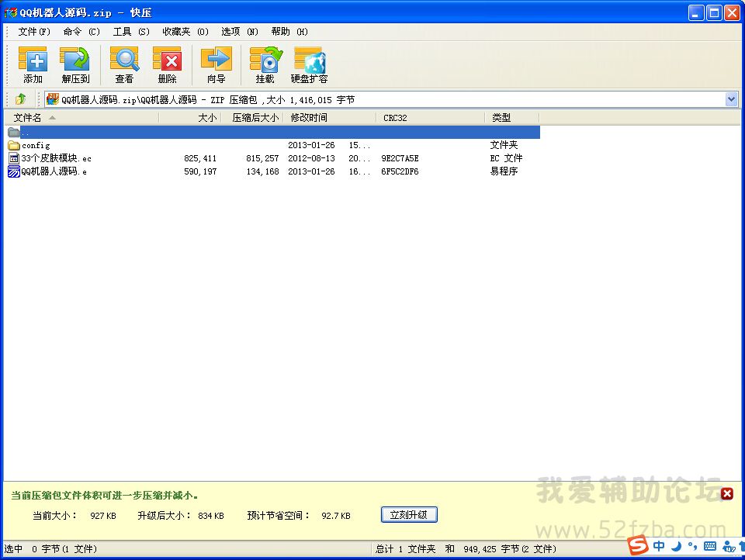Select the config folder name
This screenshot has width=745, height=560.
36,145
